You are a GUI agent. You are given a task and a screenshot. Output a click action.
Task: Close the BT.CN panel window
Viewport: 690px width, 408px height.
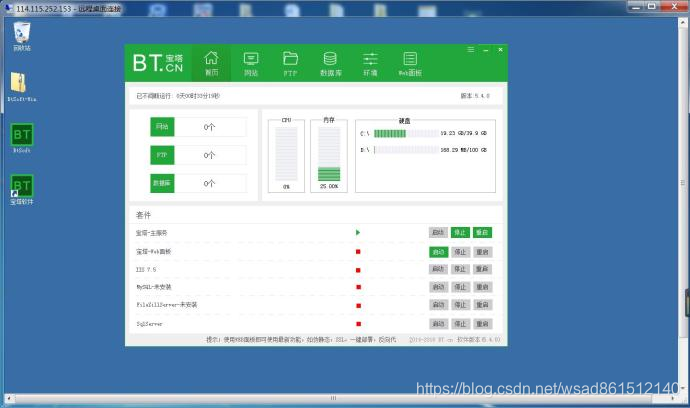tap(500, 50)
